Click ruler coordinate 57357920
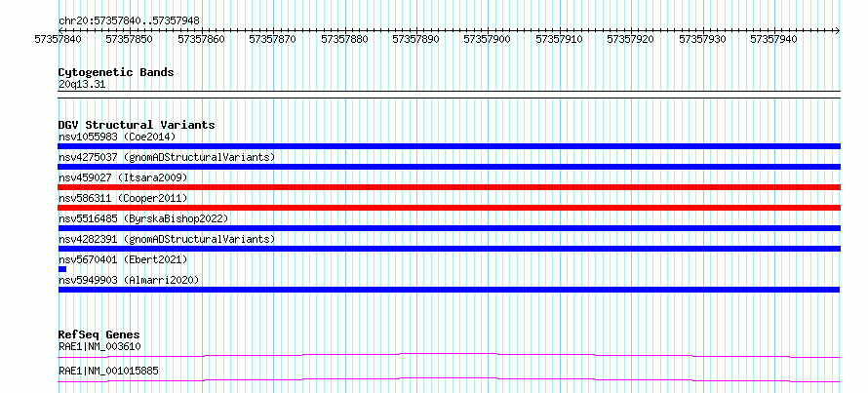This screenshot has height=393, width=868. (631, 39)
